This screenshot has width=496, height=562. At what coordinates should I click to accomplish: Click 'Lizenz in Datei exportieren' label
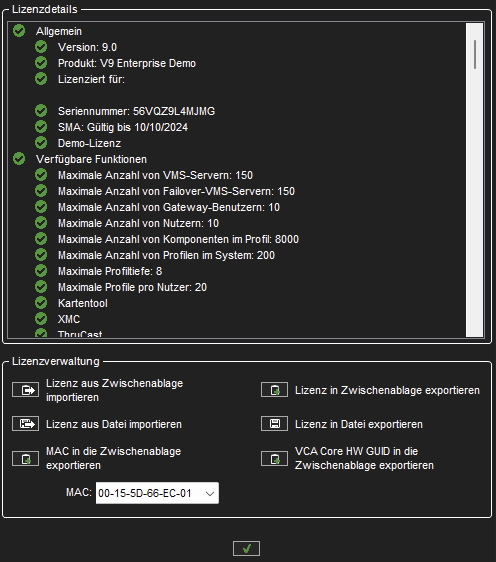coord(359,424)
